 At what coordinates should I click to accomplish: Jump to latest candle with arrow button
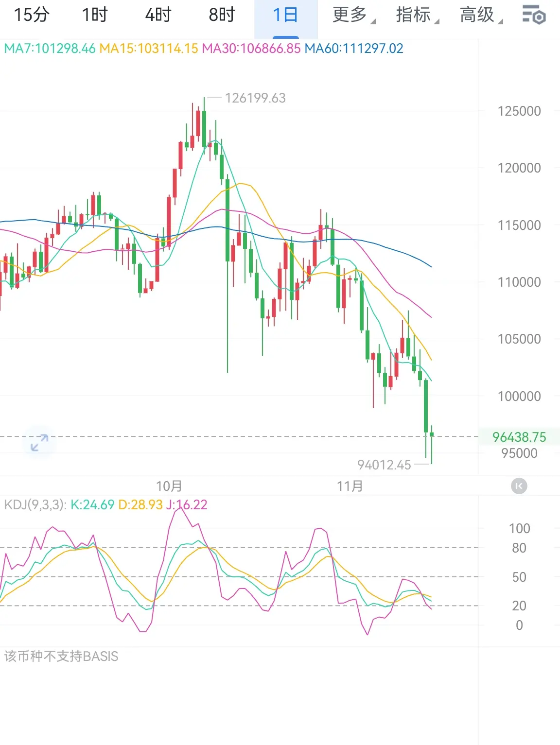519,486
